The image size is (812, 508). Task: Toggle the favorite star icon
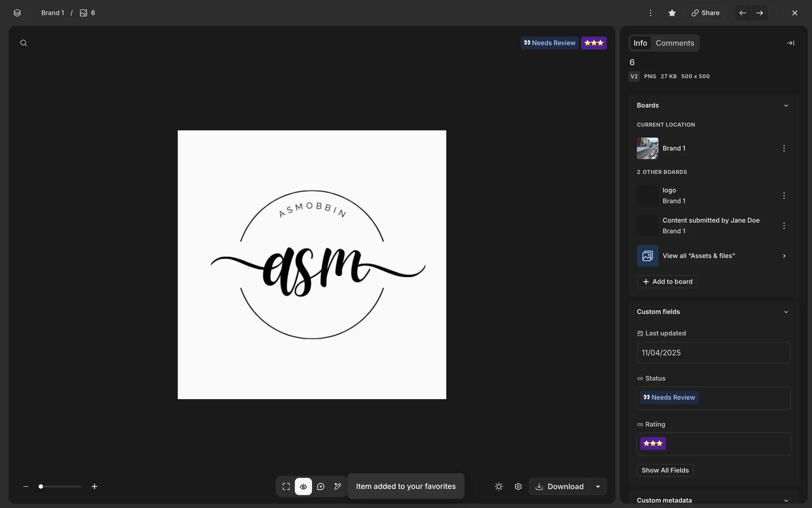[672, 13]
